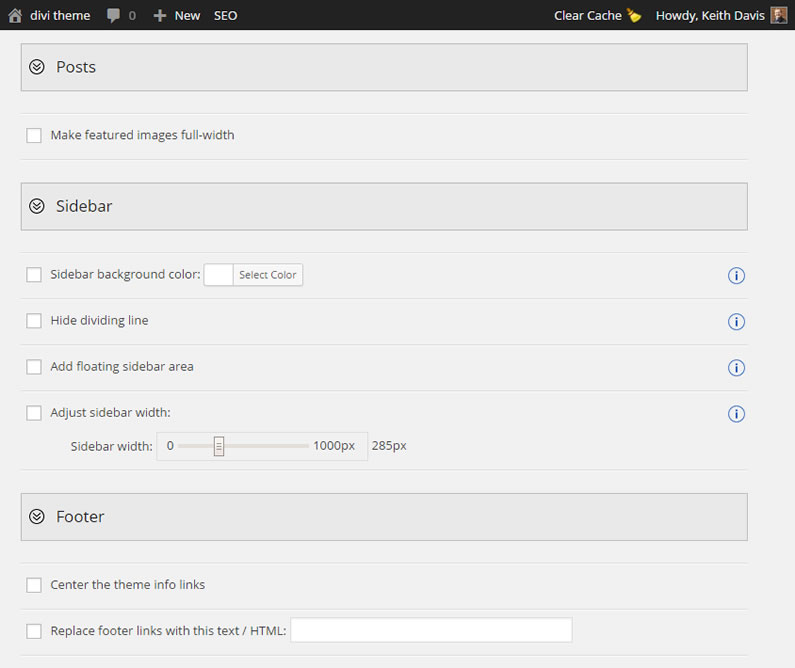Viewport: 795px width, 668px height.
Task: Click Replace footer links with this text label
Action: tap(168, 631)
